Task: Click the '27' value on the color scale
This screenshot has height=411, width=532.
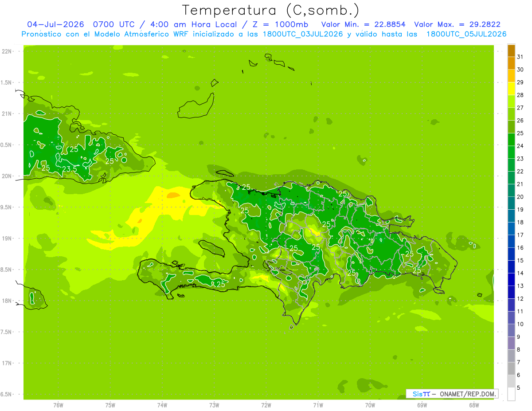Action: (x=520, y=108)
